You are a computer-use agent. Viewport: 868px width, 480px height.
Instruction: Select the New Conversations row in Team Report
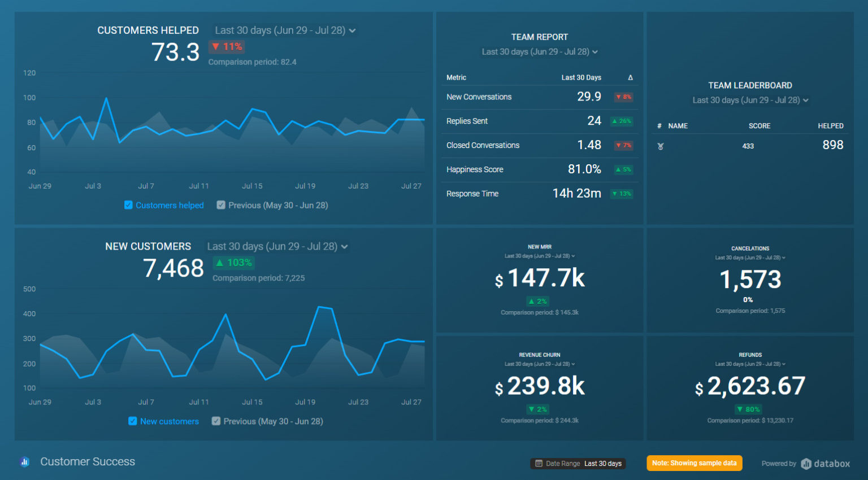(540, 97)
